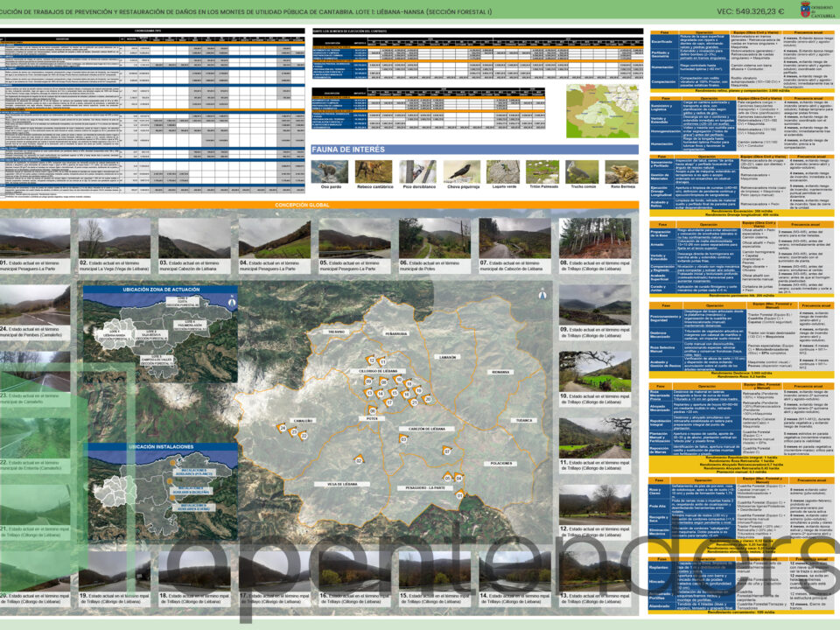Select photo marker 24 near Camaleño
840x630 pixels.
[x=283, y=427]
